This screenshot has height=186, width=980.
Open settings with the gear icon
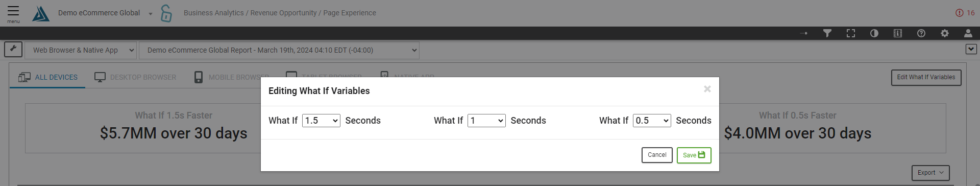945,33
